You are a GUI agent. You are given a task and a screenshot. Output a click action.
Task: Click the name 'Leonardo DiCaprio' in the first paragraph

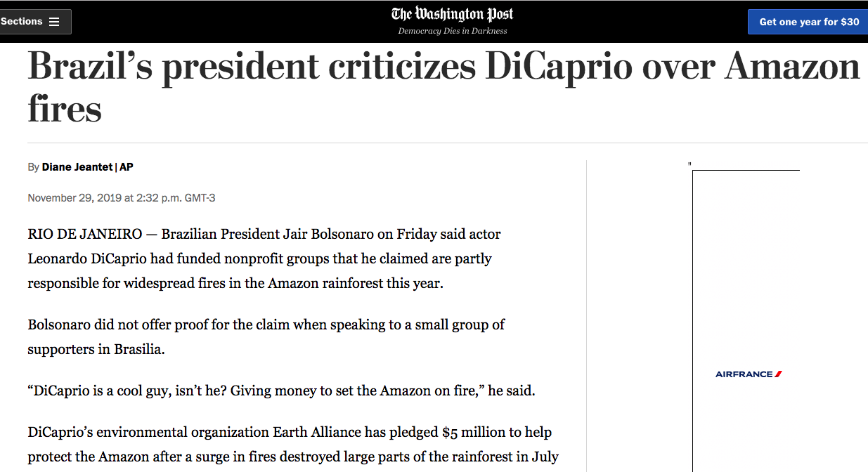88,258
